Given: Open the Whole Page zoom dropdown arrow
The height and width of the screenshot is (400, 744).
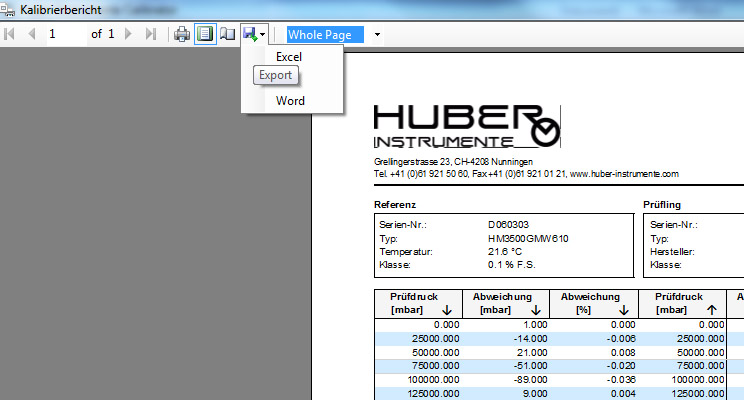Looking at the screenshot, I should coord(377,34).
